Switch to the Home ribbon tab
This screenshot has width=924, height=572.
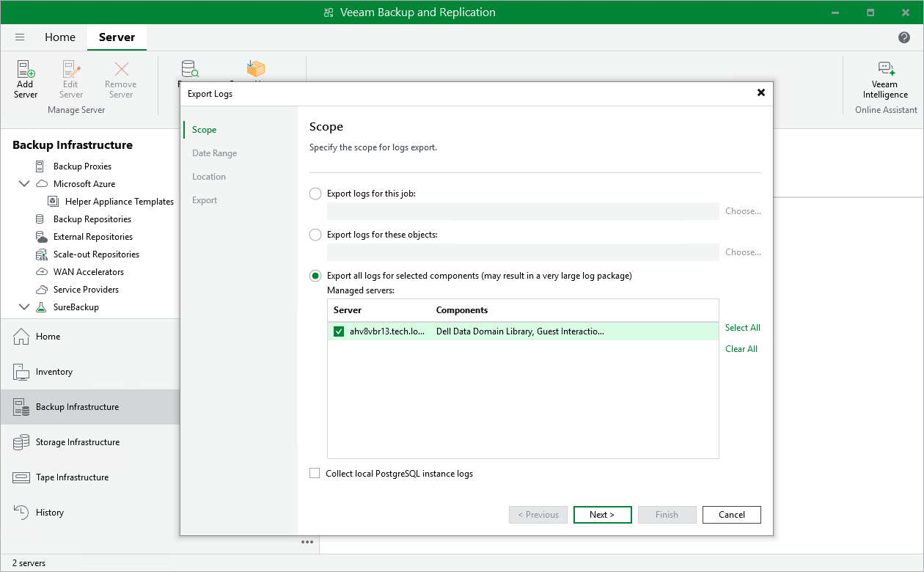[60, 37]
